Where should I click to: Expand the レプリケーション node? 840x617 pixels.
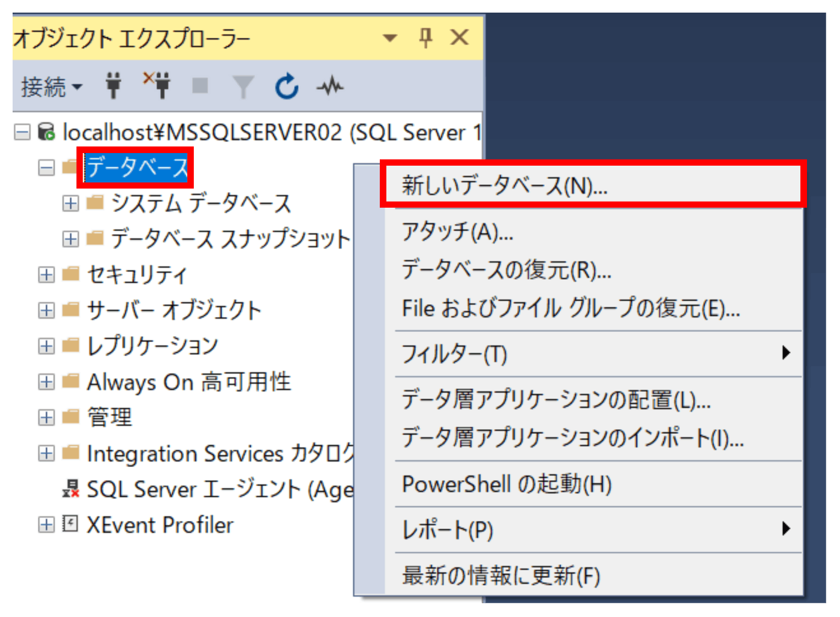tap(46, 346)
